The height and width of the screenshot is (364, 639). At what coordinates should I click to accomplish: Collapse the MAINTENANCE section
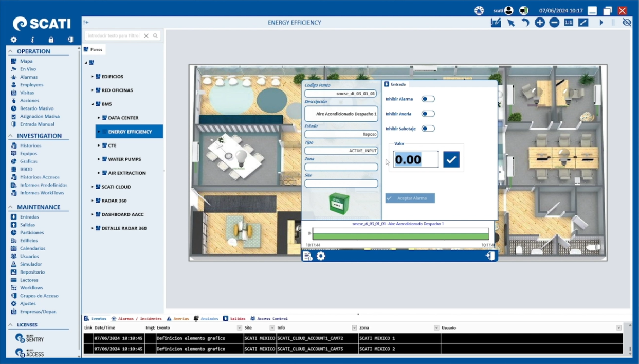(x=10, y=207)
